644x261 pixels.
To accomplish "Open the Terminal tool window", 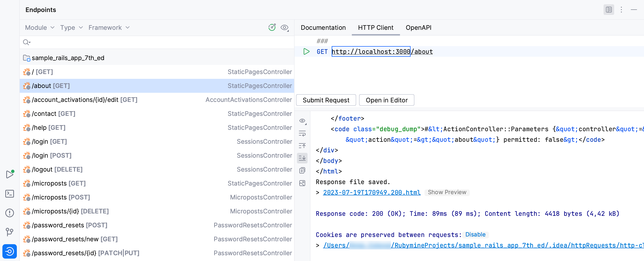I will [10, 193].
